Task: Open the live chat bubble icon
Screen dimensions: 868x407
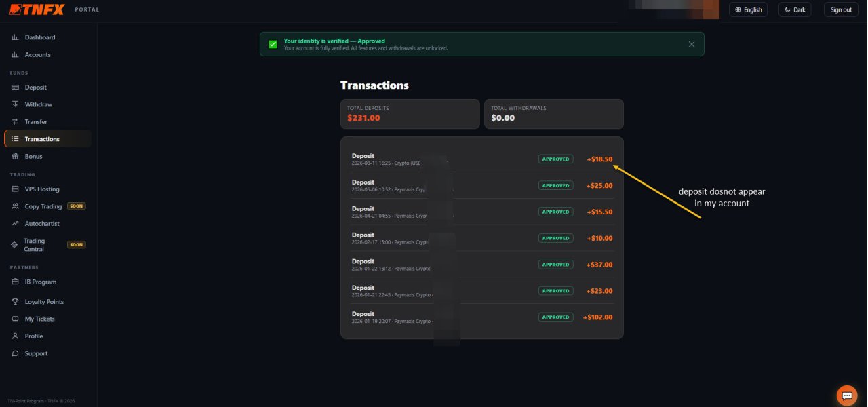Action: coord(846,395)
